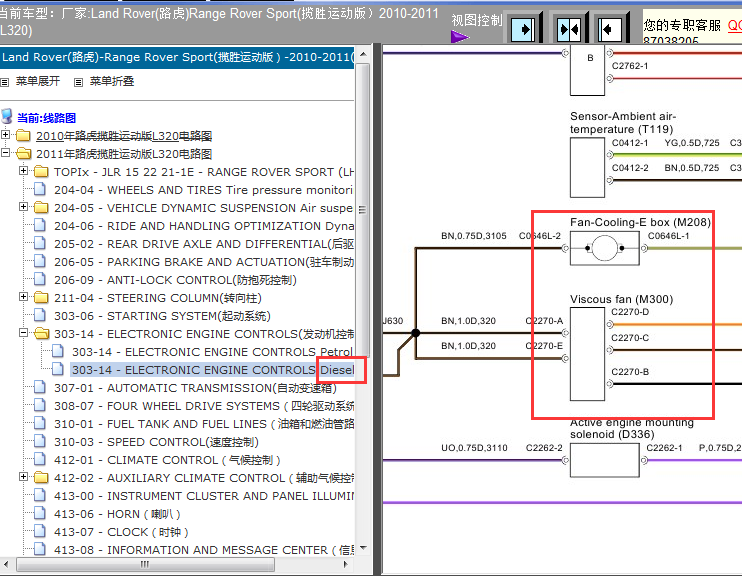Screen dimensions: 742x576
Task: Click the right-arrow view control icon
Action: pos(523,29)
